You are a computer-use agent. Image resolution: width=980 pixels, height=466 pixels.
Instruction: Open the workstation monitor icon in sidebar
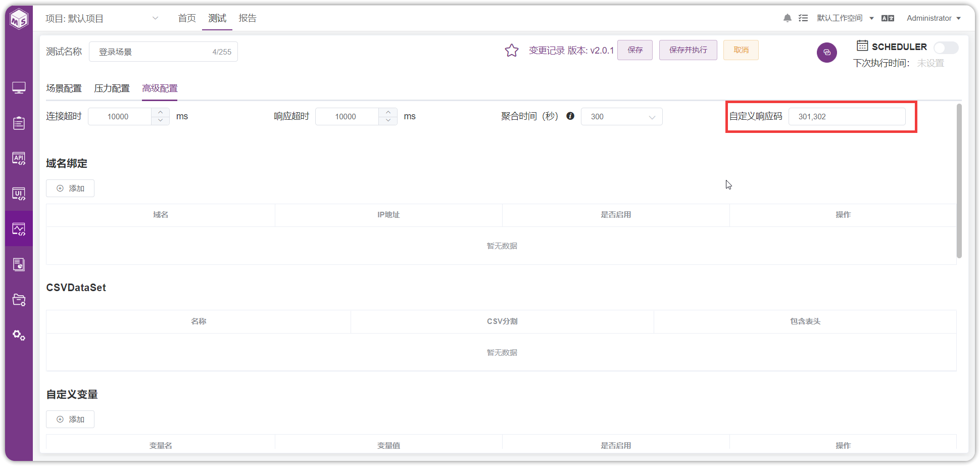(19, 87)
